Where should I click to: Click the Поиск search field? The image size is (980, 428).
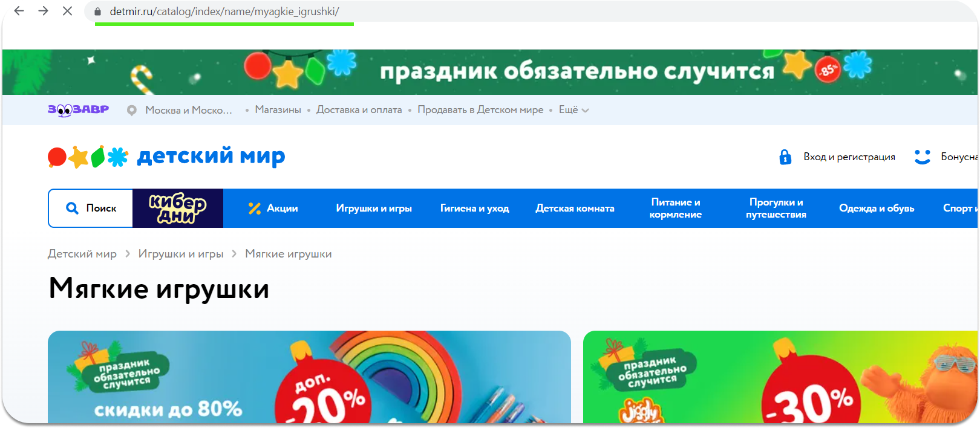coord(91,209)
